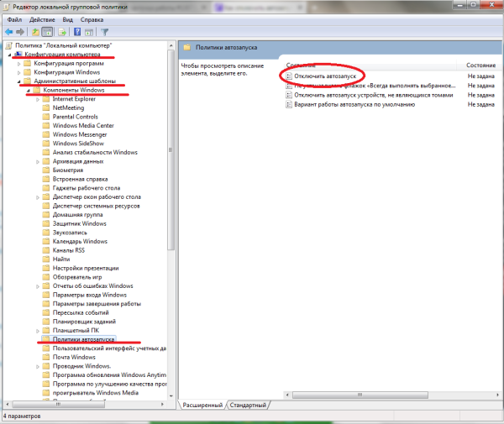The width and height of the screenshot is (504, 424).
Task: Switch to the Стандартный tab
Action: 248,405
